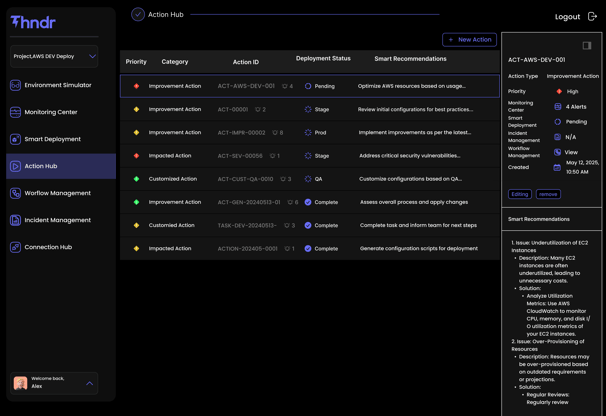Open 'Address critical security vulnerabilities' recommendation

coord(410,155)
